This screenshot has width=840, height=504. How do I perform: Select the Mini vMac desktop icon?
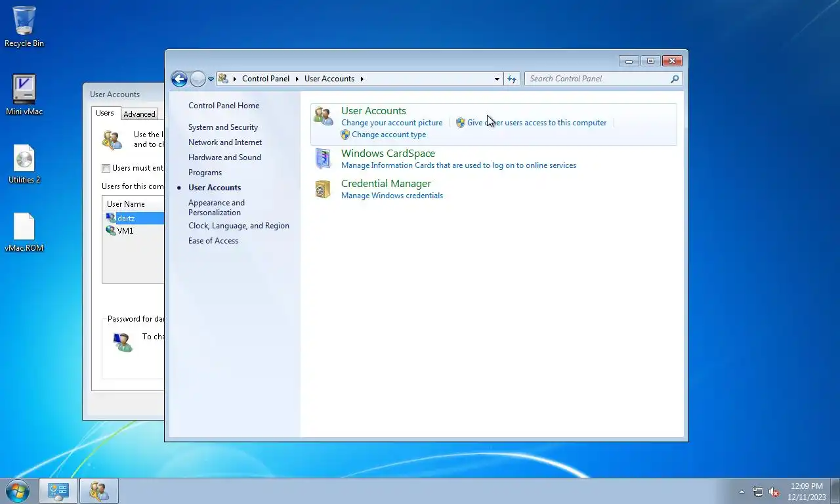[24, 94]
